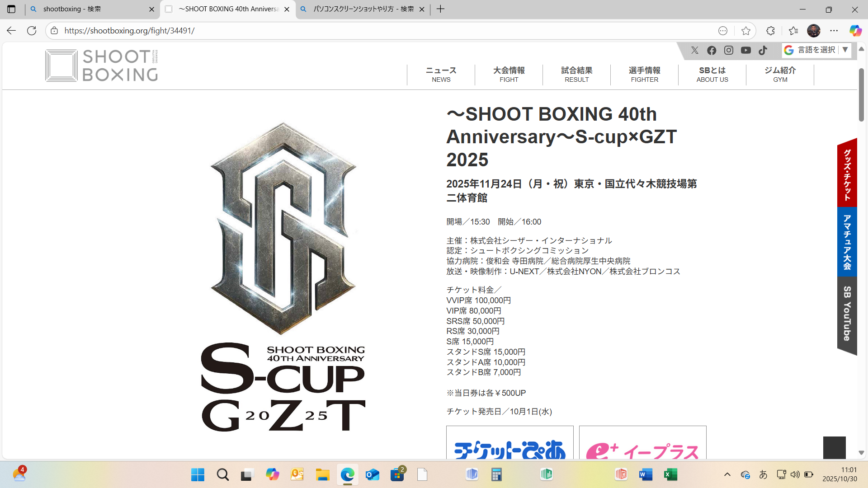
Task: Click the browser Extensions icon
Action: pos(771,31)
